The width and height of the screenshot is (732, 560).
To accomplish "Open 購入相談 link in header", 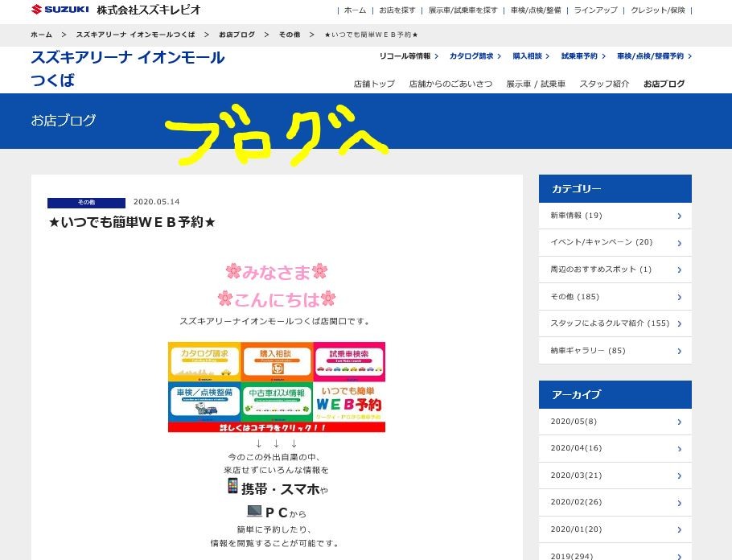I will [531, 56].
